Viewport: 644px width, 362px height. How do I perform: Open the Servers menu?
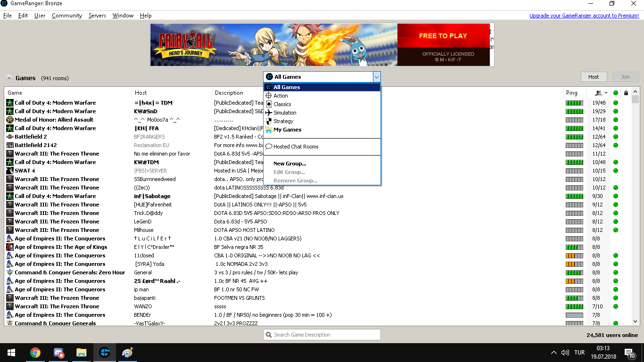pyautogui.click(x=98, y=16)
